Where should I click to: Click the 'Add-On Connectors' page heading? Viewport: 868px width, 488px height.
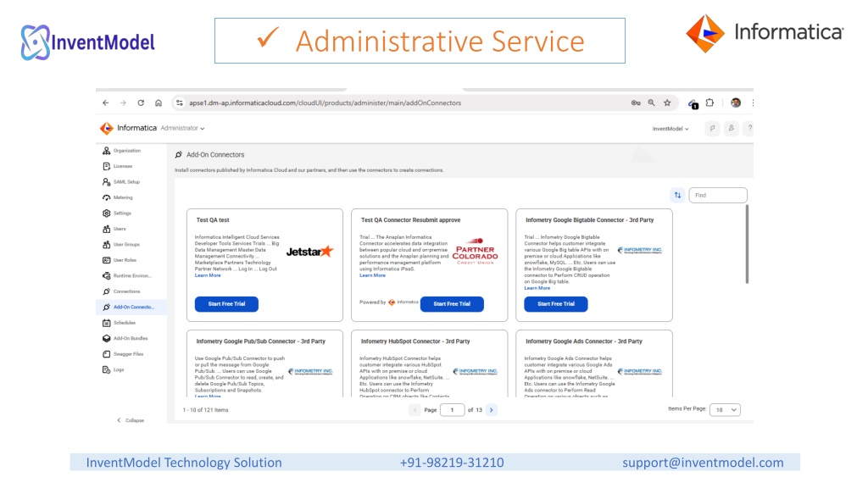tap(214, 155)
